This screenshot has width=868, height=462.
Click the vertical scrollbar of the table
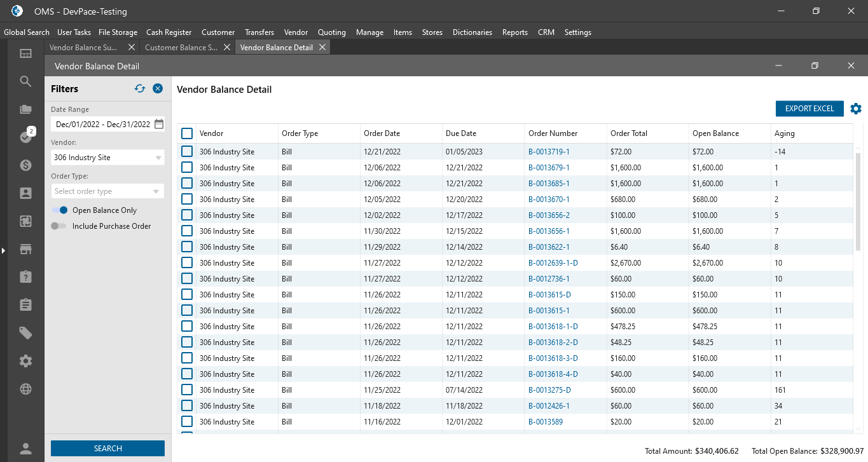[858, 203]
